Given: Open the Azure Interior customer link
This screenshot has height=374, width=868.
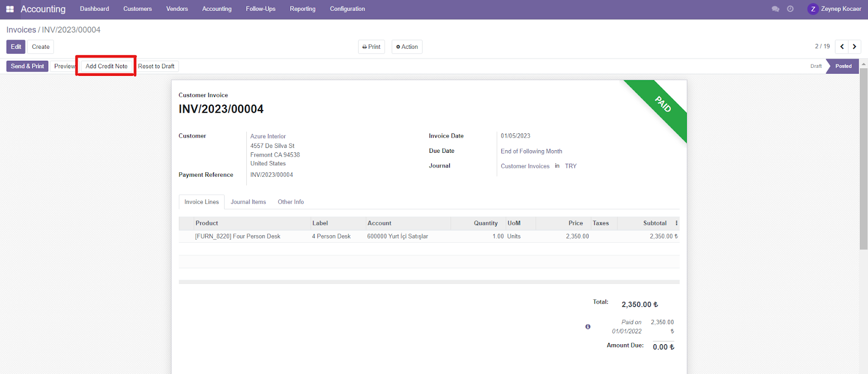Looking at the screenshot, I should 268,137.
